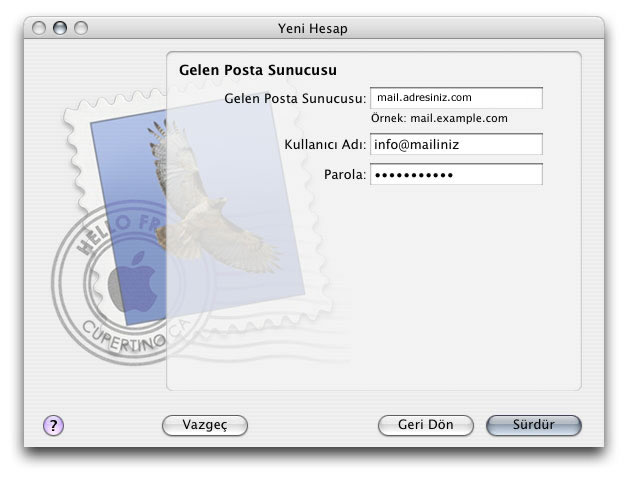
Task: Focus the Gelen Posta Sunucusu input field
Action: 456,98
